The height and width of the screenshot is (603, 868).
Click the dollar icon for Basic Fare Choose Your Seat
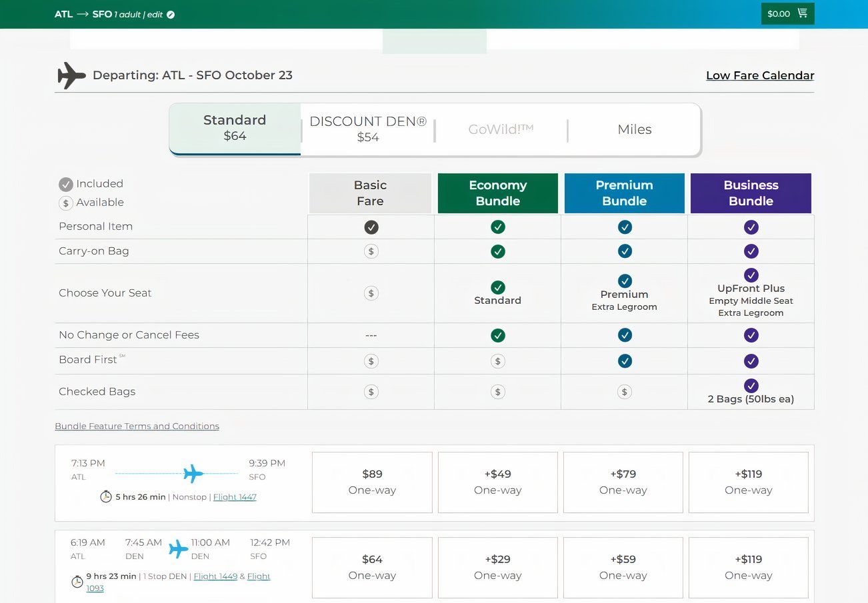click(x=371, y=293)
